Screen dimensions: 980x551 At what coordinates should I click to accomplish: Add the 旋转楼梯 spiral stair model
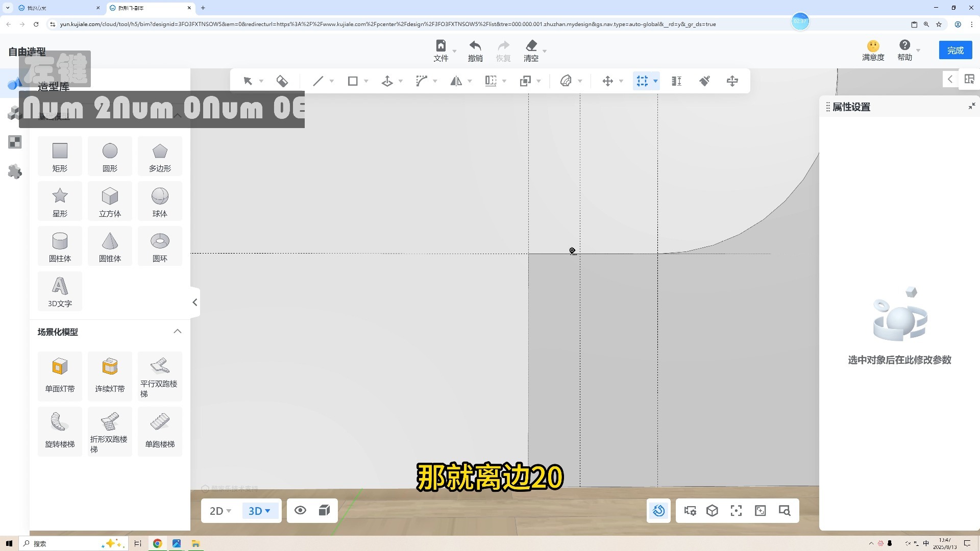coord(60,432)
